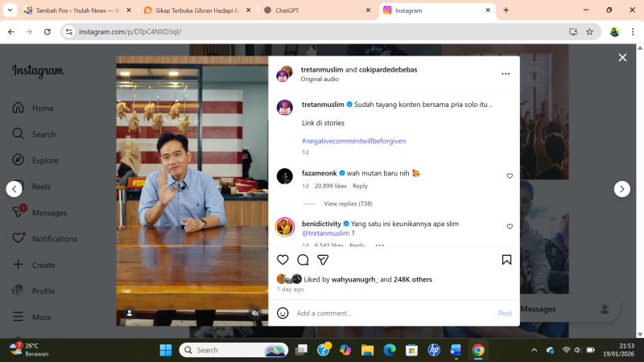Open Windows Start menu
This screenshot has height=362, width=644.
(166, 350)
